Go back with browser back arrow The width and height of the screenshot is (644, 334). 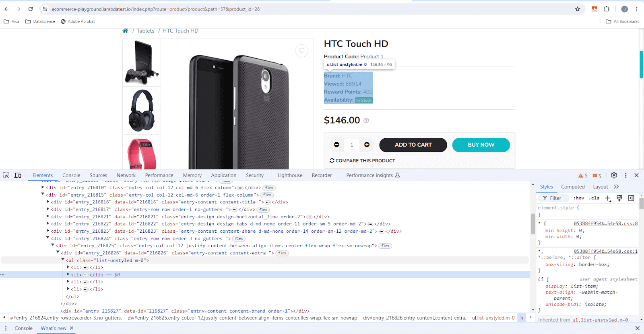point(6,9)
